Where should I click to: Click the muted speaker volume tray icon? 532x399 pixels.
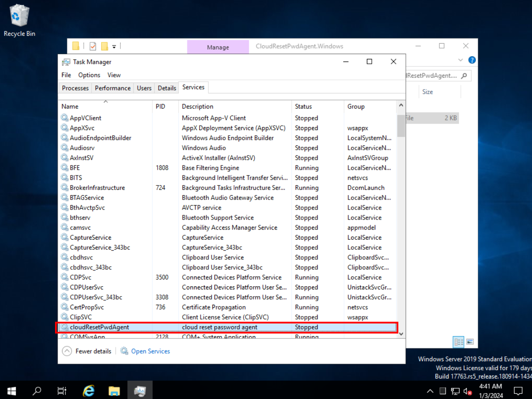(x=467, y=391)
